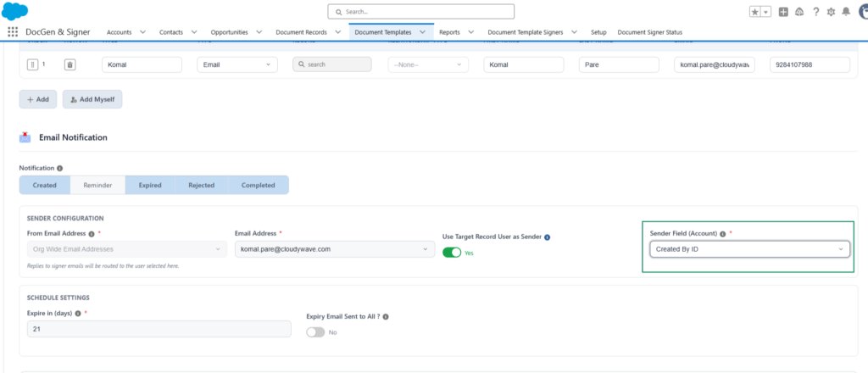Click the last name field showing Pare

[x=619, y=64]
